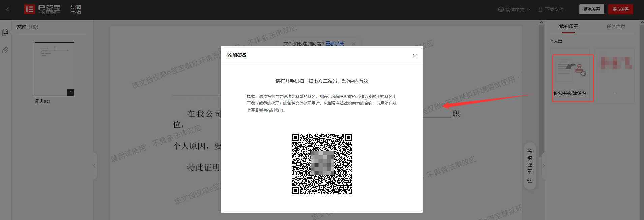Click the 提交签署 button

(x=620, y=9)
